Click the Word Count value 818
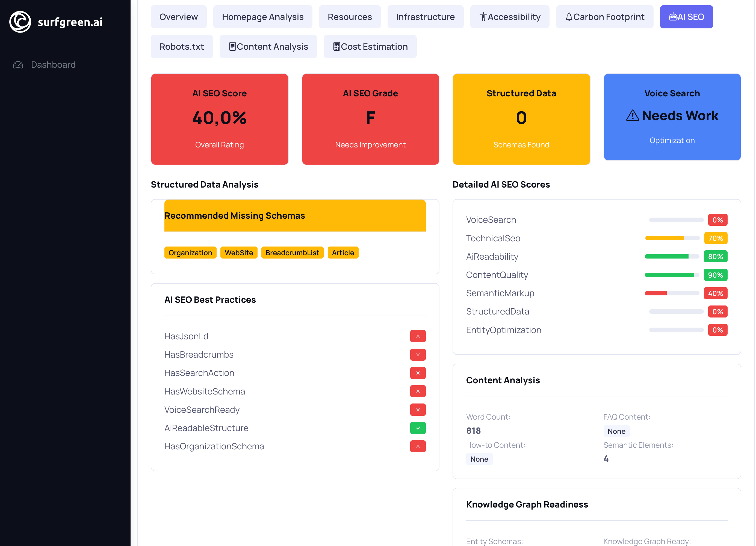 (x=473, y=431)
